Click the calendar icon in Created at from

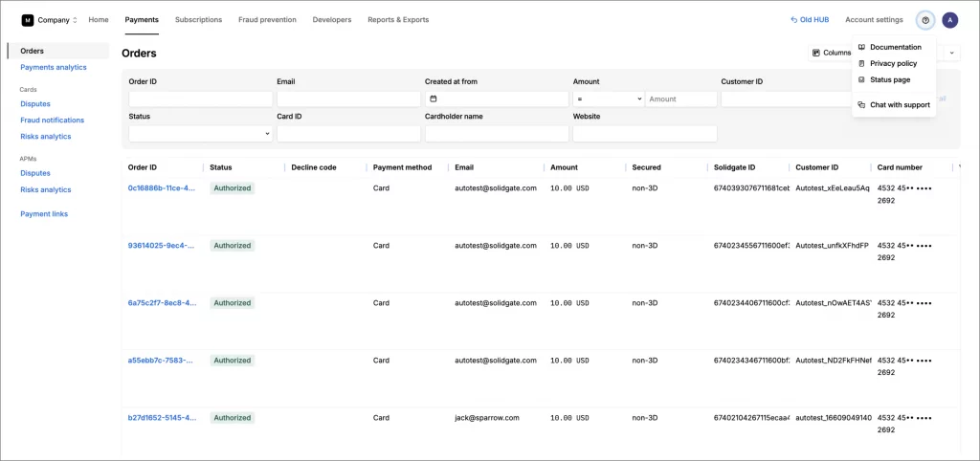434,99
